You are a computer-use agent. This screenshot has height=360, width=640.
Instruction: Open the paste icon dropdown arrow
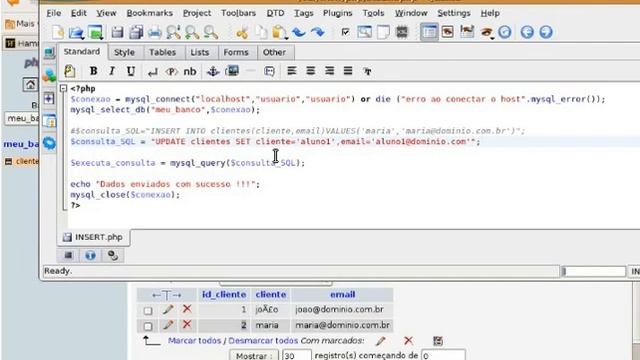[x=287, y=38]
